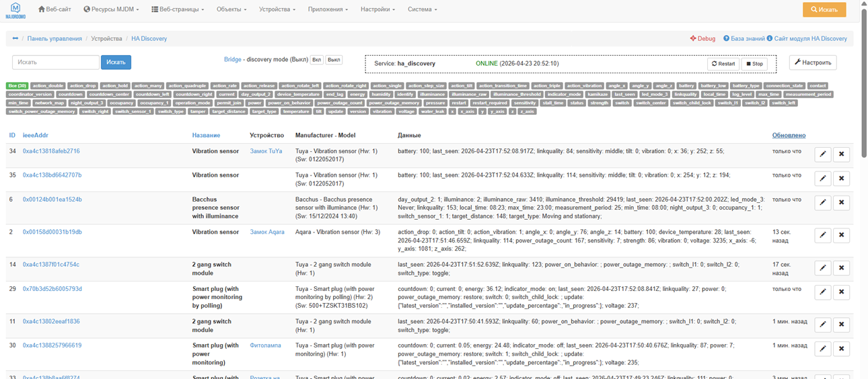Viewport: 868px width, 379px height.
Task: Open the Веб-сайт menu item
Action: click(55, 9)
